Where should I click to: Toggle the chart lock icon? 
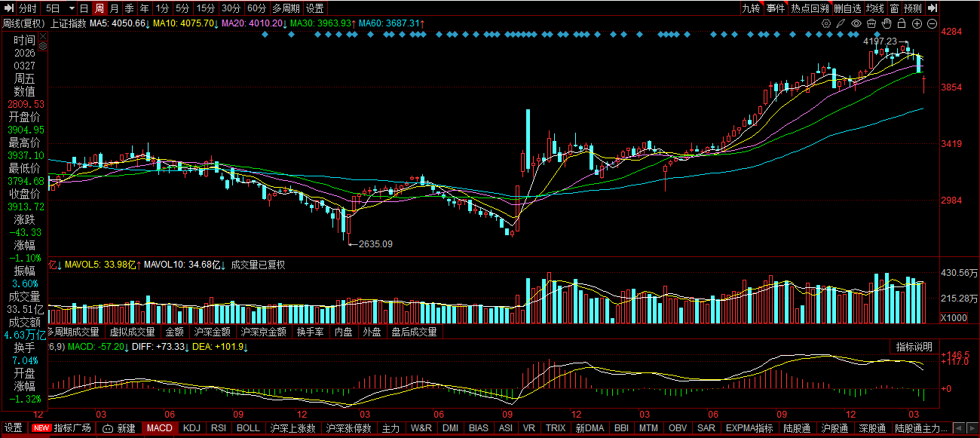(902, 23)
